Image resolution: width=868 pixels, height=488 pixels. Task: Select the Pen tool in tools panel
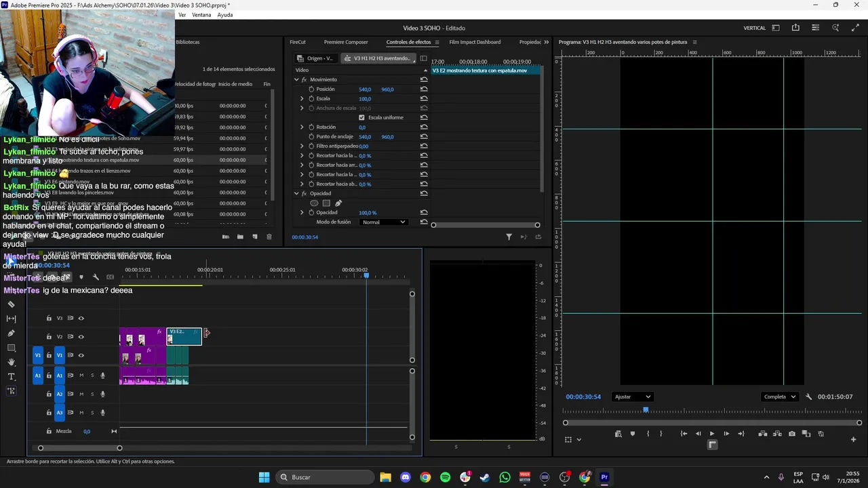coord(11,333)
